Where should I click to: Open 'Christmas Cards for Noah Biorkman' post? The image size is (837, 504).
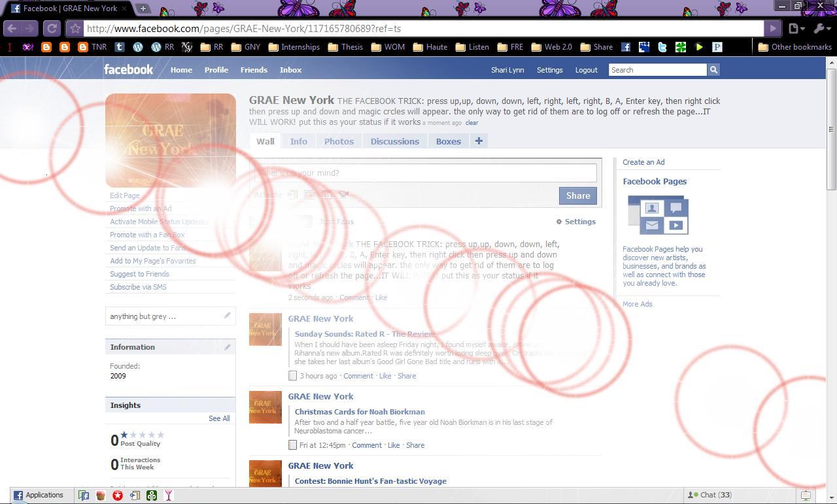point(360,412)
